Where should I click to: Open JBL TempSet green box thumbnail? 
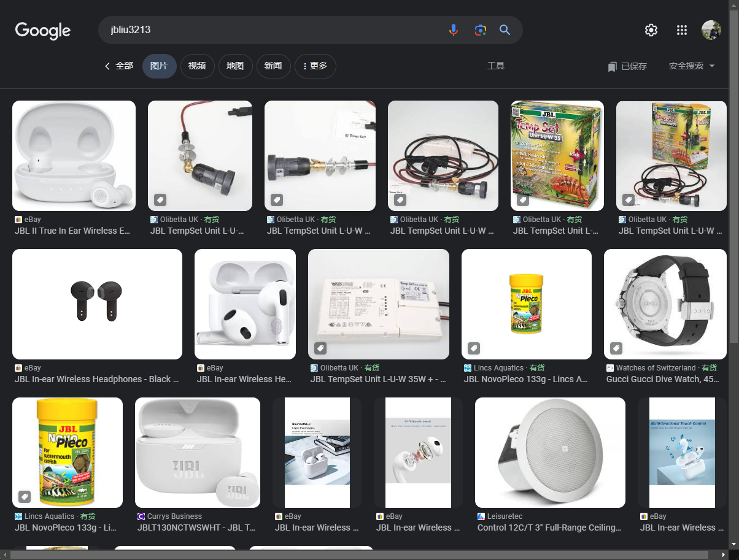point(557,156)
